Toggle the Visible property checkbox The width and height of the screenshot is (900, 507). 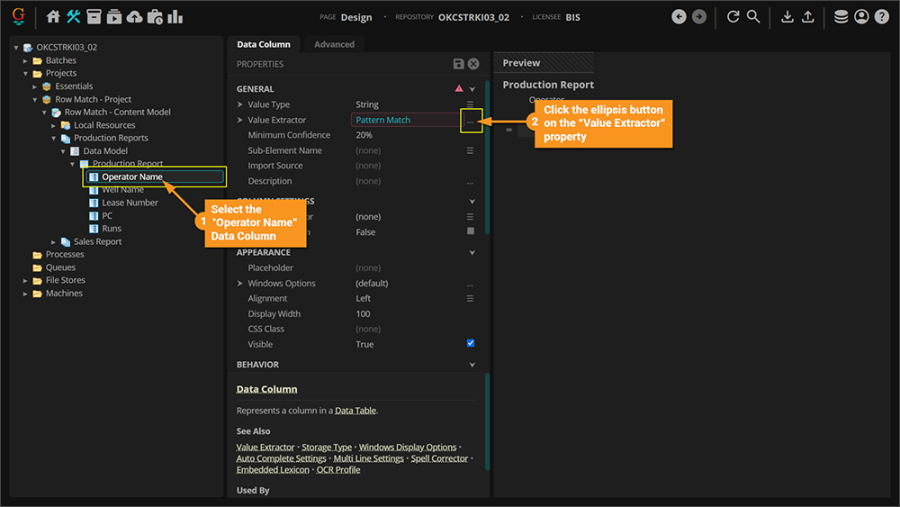(471, 344)
